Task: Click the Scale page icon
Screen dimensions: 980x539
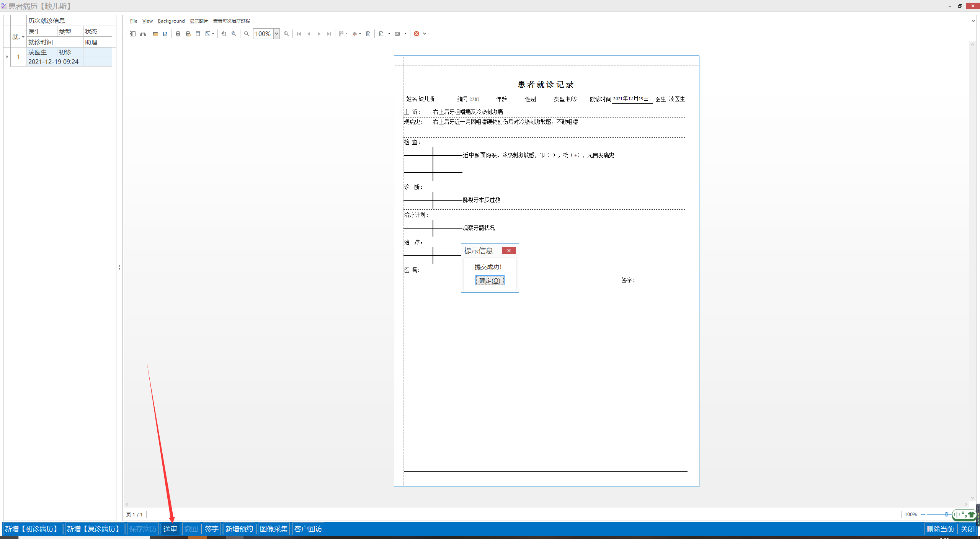Action: point(207,34)
